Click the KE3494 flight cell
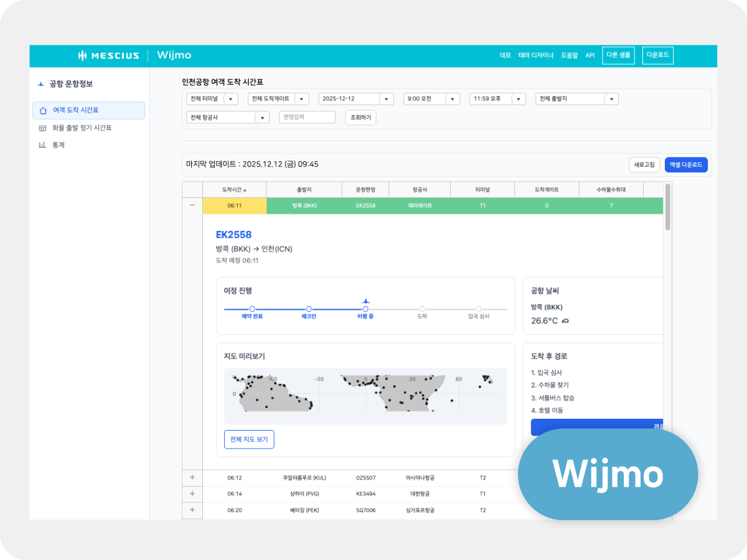The height and width of the screenshot is (560, 747). 365,493
